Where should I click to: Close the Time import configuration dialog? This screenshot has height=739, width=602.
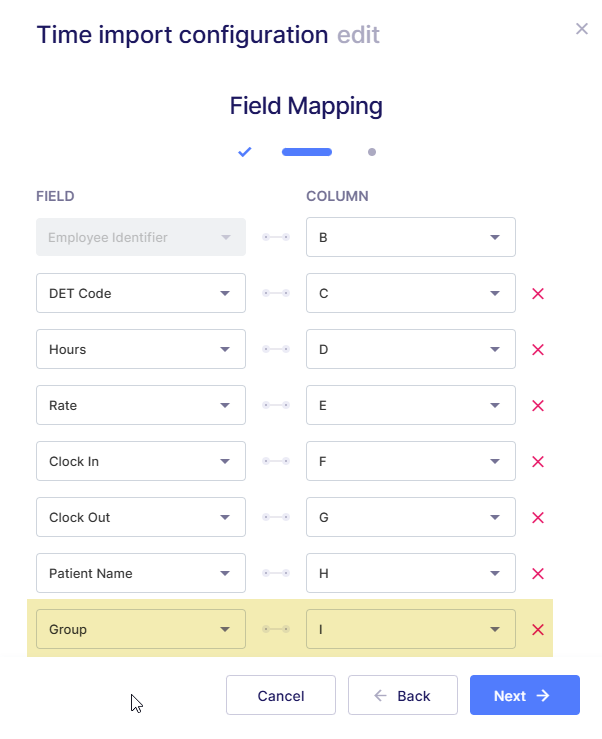tap(582, 29)
